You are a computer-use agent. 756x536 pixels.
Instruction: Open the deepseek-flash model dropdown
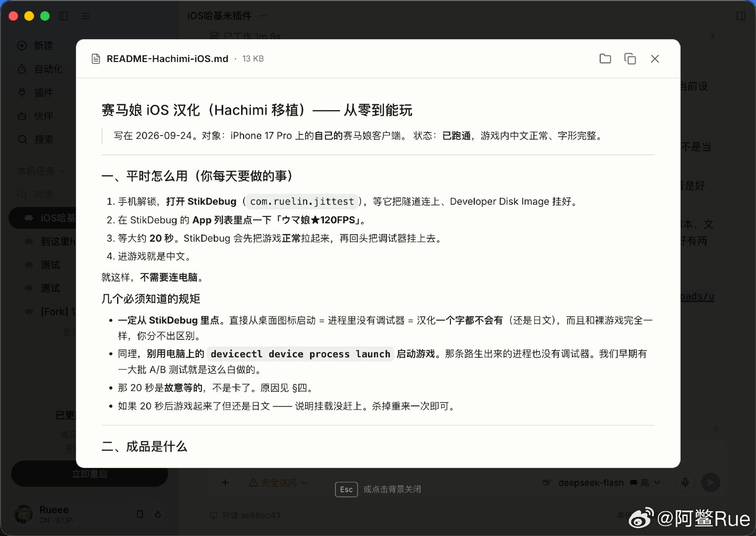[601, 482]
